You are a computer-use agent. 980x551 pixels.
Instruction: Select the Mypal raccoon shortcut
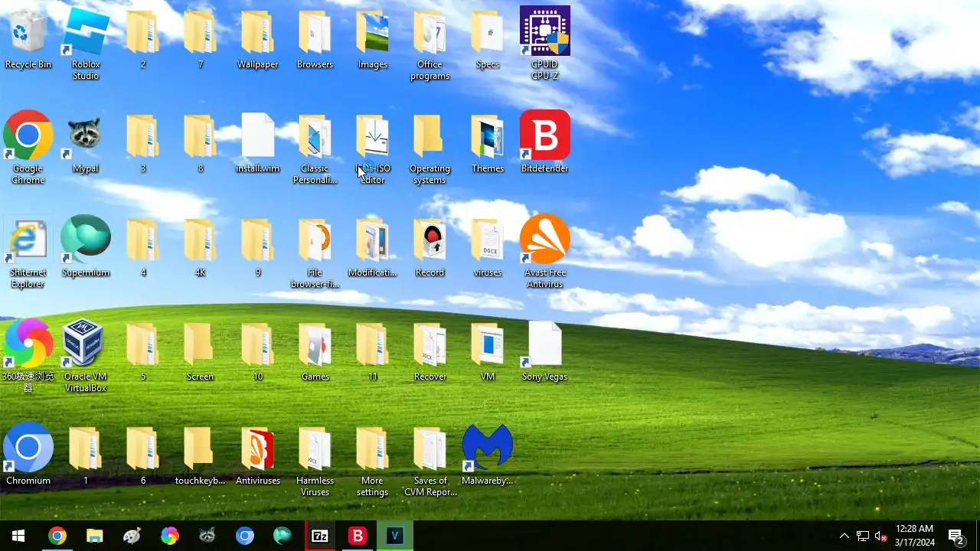pyautogui.click(x=86, y=142)
